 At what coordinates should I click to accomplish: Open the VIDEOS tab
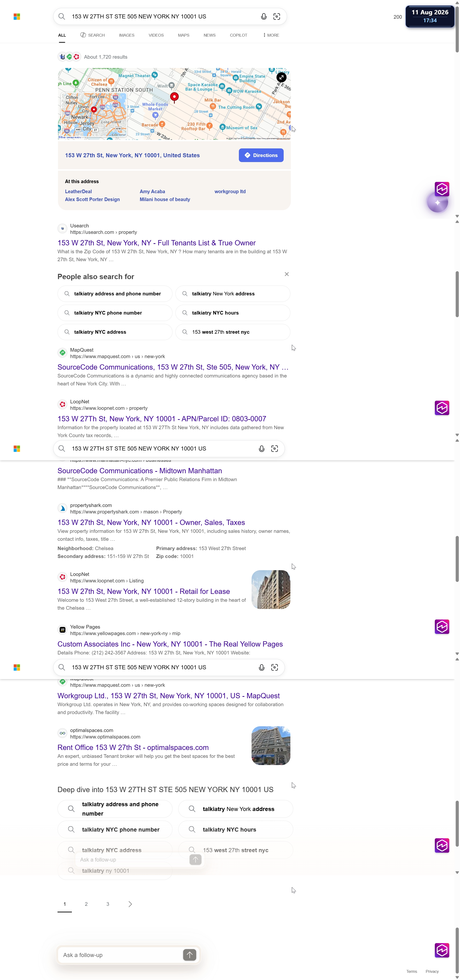tap(156, 35)
